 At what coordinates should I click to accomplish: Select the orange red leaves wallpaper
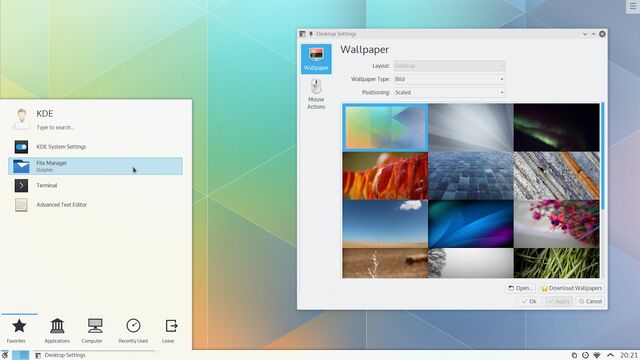(385, 176)
